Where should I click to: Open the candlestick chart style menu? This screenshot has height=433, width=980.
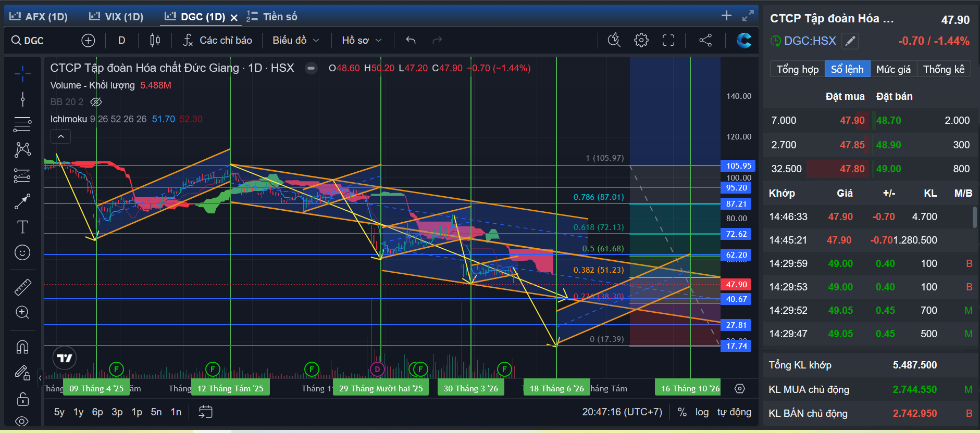coord(155,41)
